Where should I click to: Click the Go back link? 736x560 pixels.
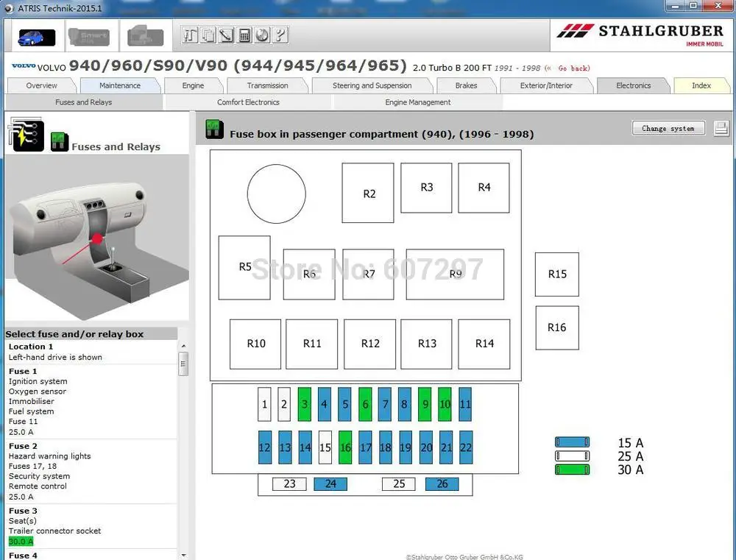pos(573,68)
